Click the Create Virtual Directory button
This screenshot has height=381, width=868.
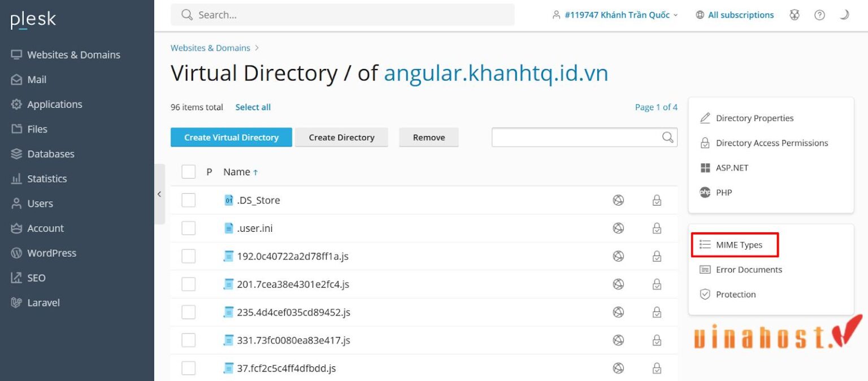pos(231,137)
